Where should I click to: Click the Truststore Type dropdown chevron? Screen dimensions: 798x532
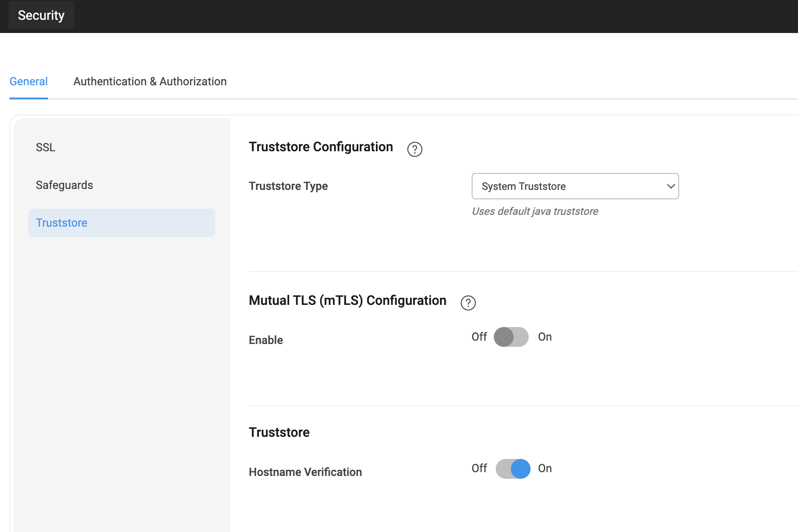(671, 186)
